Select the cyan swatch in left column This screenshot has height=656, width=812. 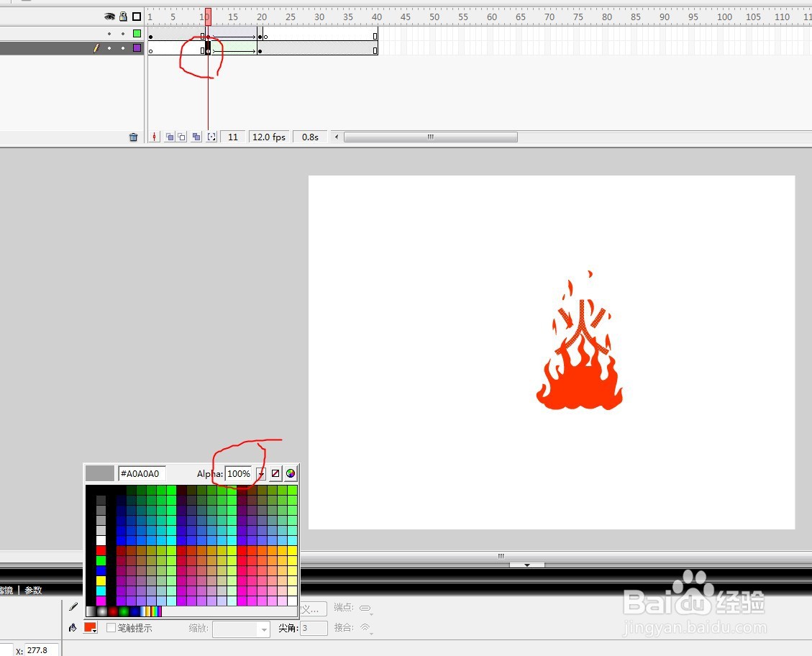tap(101, 591)
